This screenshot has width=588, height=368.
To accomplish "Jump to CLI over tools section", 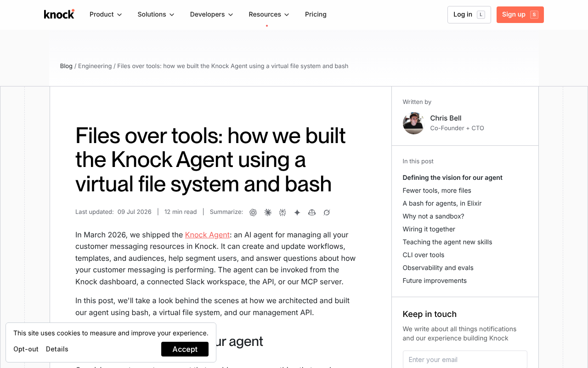I will pyautogui.click(x=424, y=255).
